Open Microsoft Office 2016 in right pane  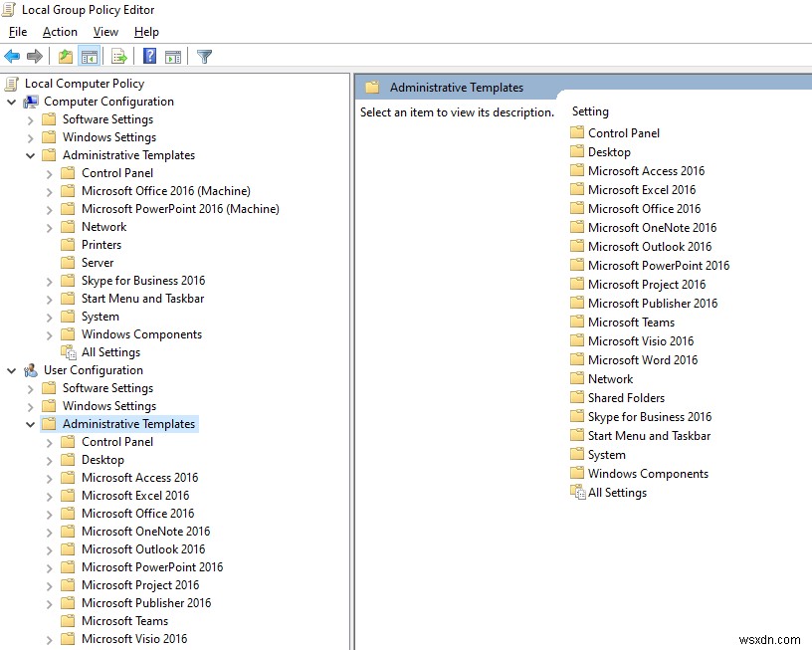pyautogui.click(x=644, y=209)
